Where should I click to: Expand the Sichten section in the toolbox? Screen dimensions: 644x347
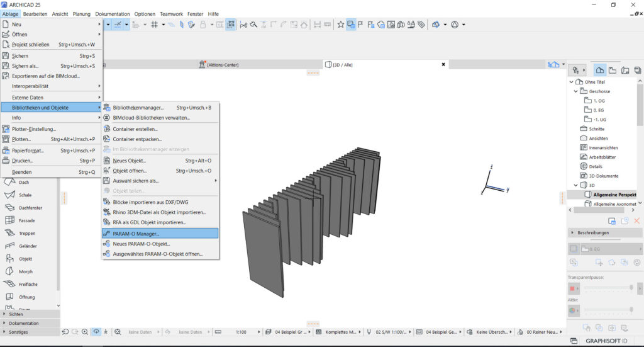(x=30, y=314)
